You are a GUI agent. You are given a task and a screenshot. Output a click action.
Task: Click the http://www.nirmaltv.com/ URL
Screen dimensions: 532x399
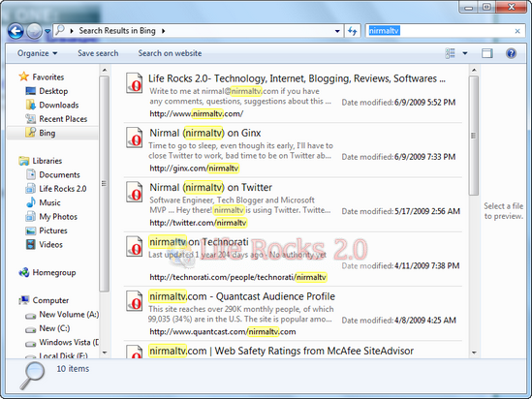tap(197, 113)
